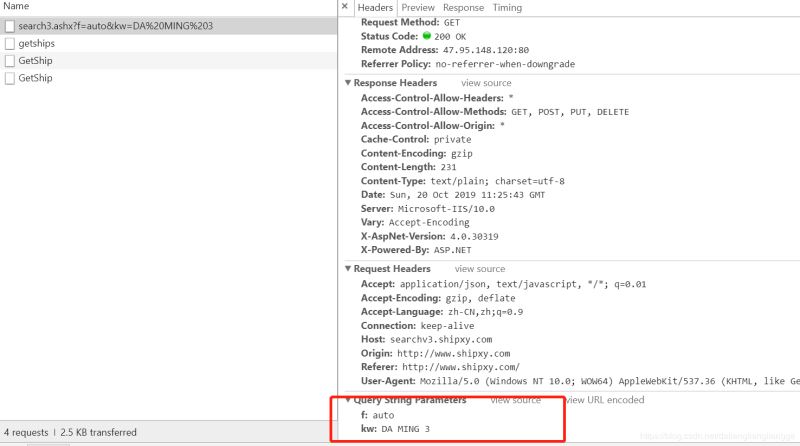800x446 pixels.
Task: Click the kw: DA MING 3 parameter
Action: [395, 429]
